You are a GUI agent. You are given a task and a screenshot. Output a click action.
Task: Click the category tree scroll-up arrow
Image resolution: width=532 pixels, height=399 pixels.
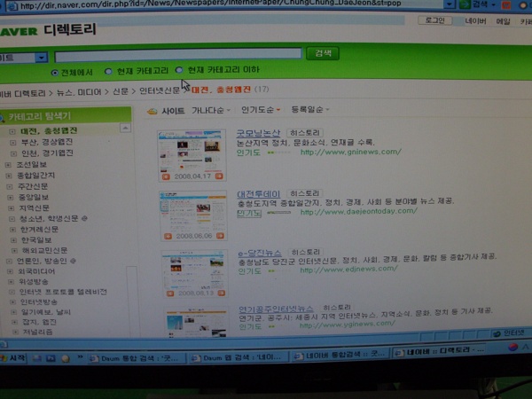click(125, 128)
